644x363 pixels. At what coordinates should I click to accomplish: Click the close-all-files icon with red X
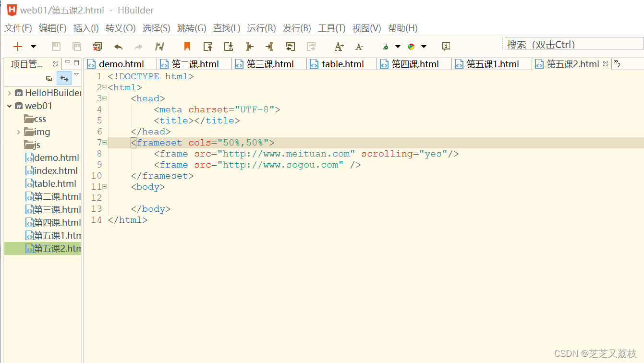tap(97, 47)
